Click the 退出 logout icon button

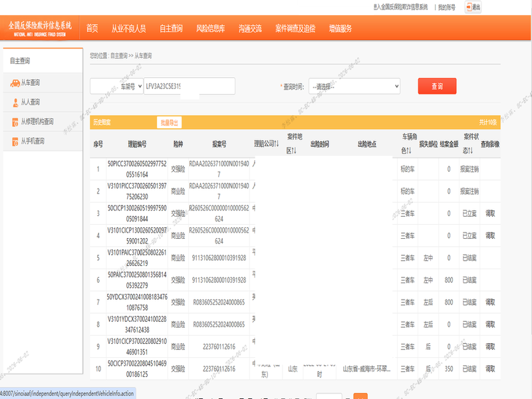click(x=473, y=7)
